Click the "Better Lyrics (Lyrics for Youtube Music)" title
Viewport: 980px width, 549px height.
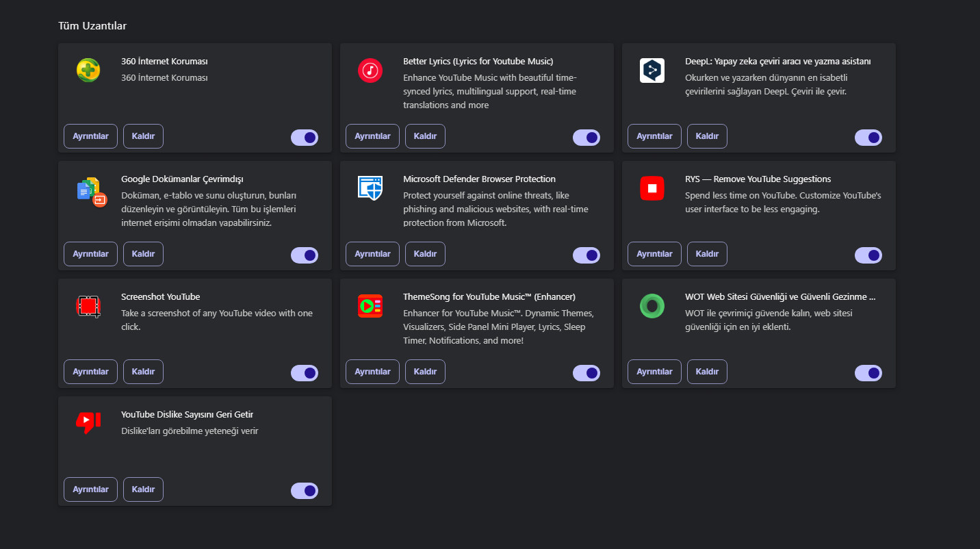click(x=478, y=62)
